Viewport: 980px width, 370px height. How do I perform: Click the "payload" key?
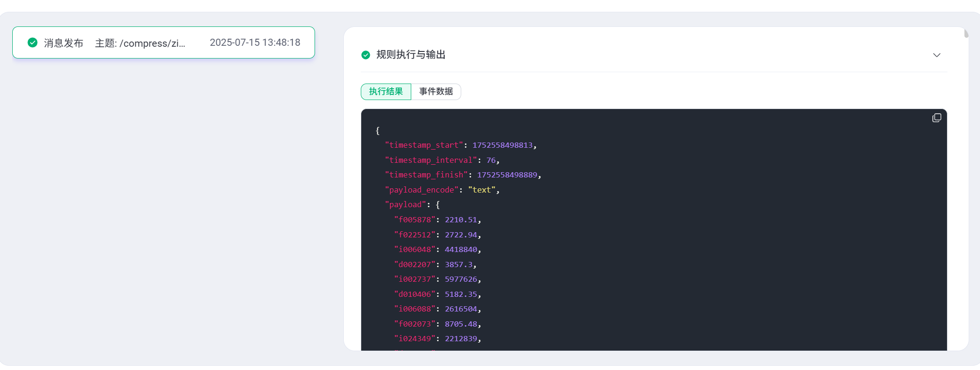point(406,205)
